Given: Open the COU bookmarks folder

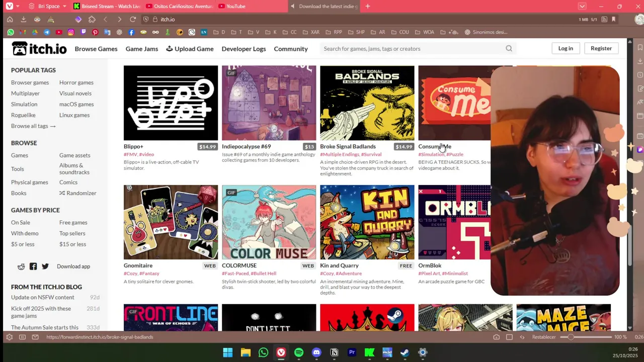Looking at the screenshot, I should (x=399, y=32).
